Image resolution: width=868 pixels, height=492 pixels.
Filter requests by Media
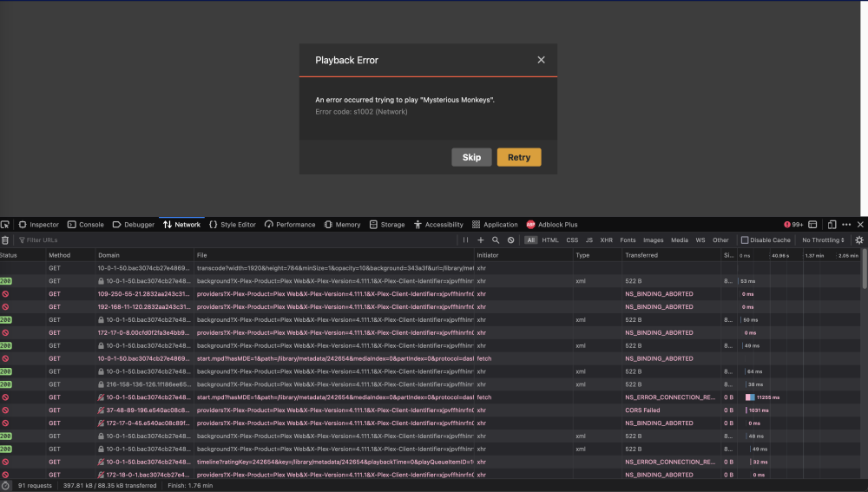[x=680, y=240]
